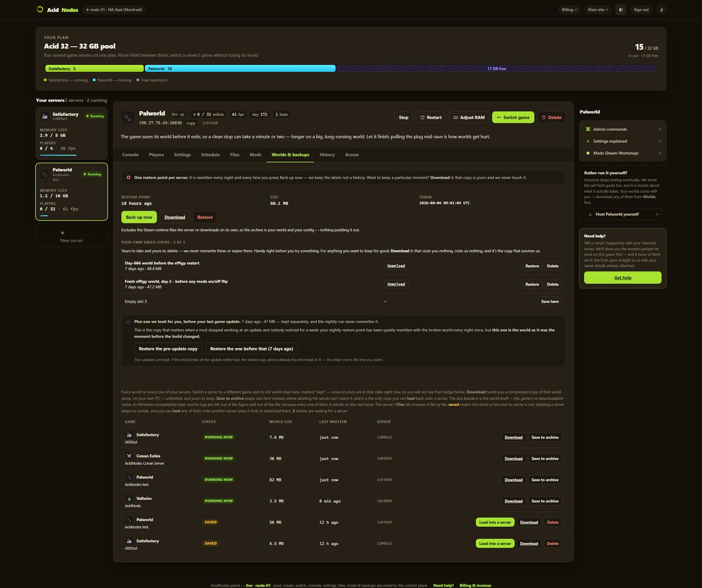
Task: Download the running Satisfactory world
Action: [513, 437]
